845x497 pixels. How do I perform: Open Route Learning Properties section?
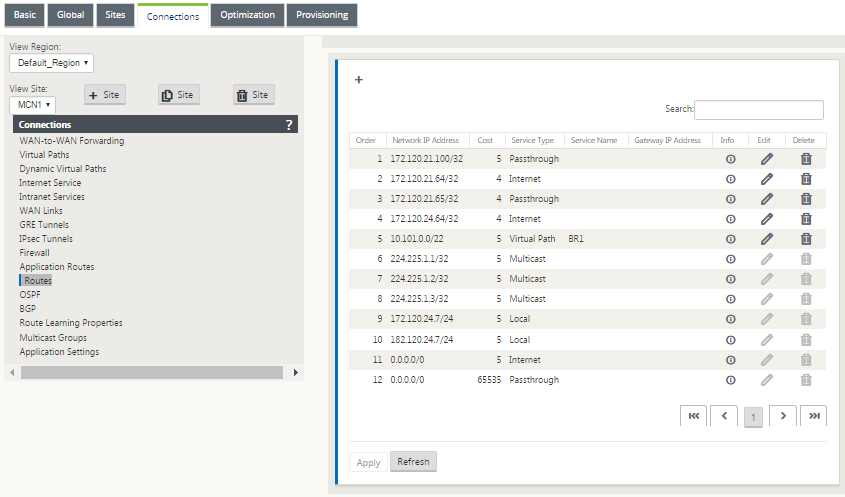[x=71, y=323]
